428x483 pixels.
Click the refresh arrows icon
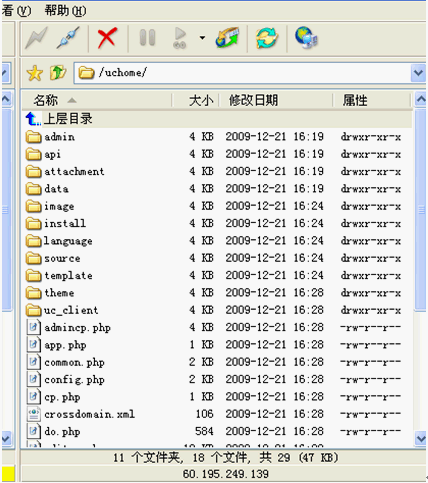[267, 38]
